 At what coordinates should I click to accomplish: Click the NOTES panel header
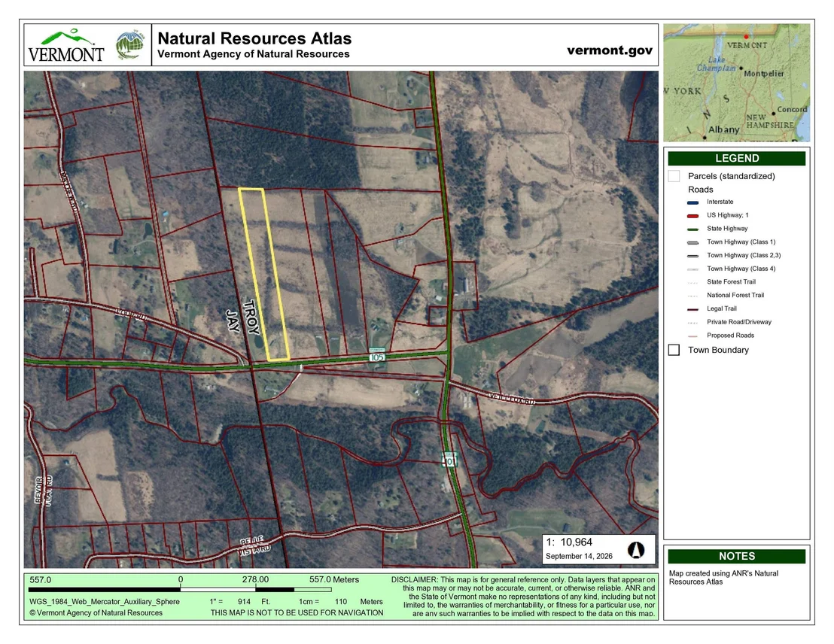pos(737,556)
